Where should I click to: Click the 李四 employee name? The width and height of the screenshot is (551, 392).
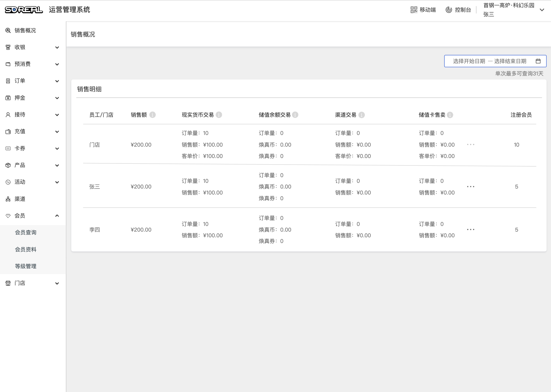95,230
